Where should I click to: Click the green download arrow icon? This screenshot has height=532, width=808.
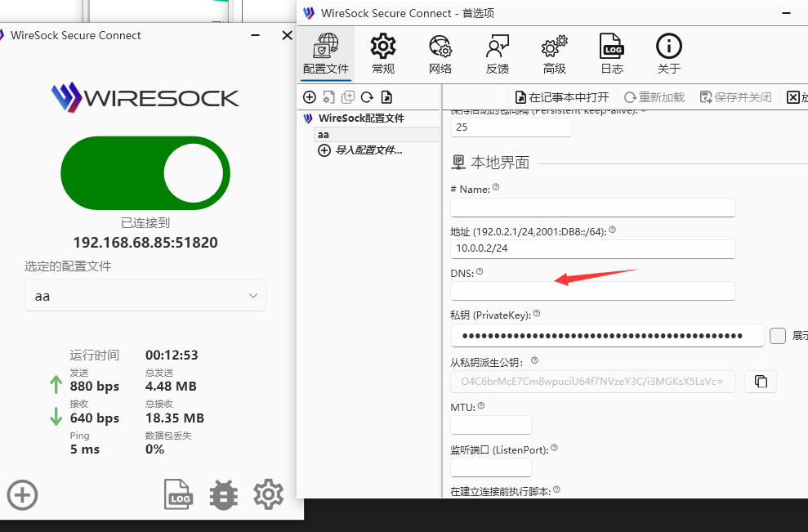pyautogui.click(x=56, y=416)
